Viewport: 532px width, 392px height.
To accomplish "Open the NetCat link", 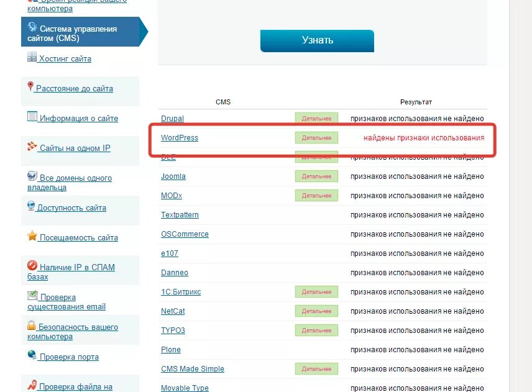I will tap(173, 311).
